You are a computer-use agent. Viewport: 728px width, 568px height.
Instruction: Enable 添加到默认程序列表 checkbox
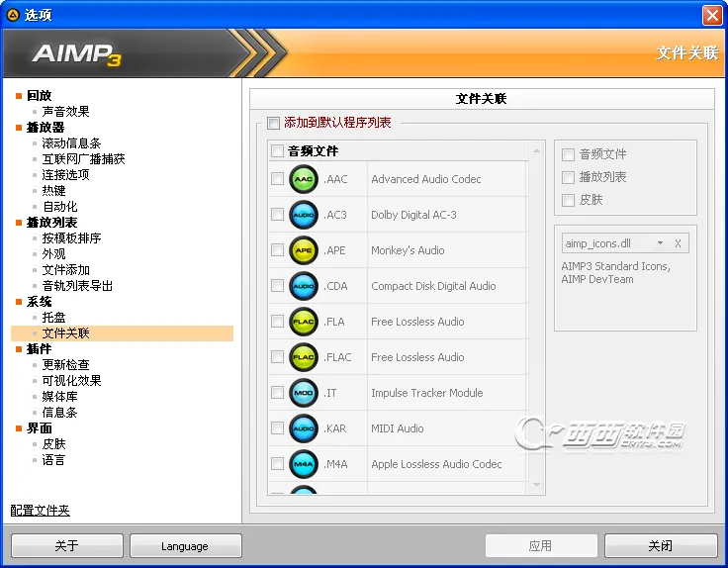[x=273, y=123]
